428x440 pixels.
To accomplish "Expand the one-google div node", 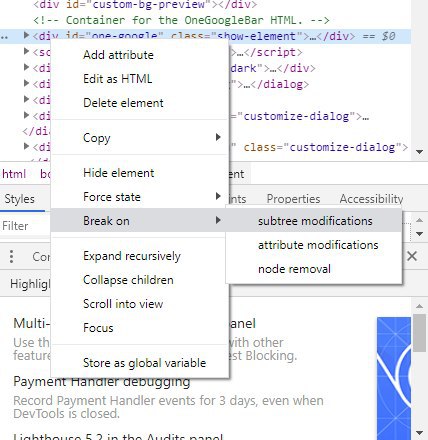I will coord(26,35).
